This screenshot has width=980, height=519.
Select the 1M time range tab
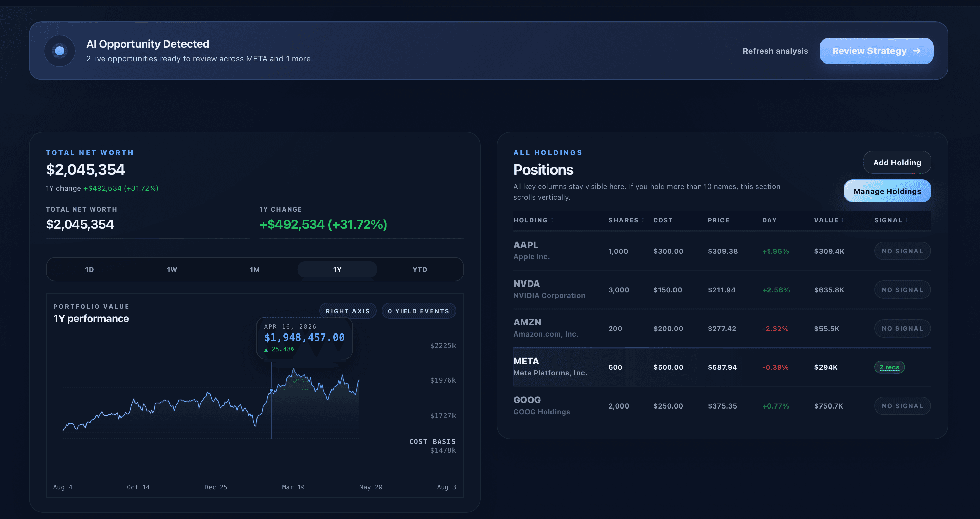[254, 269]
